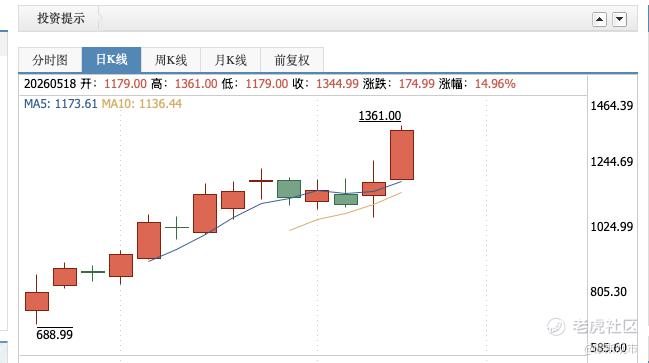Click the MA5 value label

tap(60, 103)
